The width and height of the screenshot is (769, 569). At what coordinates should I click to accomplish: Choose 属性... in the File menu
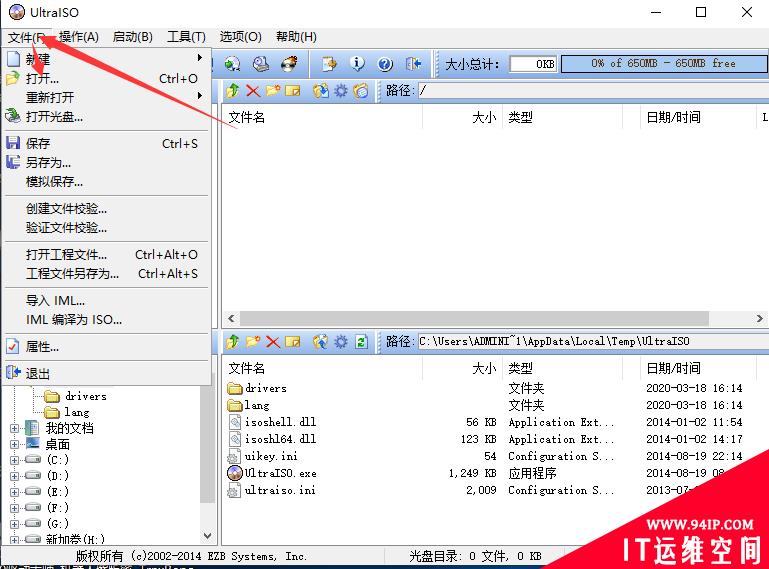pyautogui.click(x=107, y=347)
